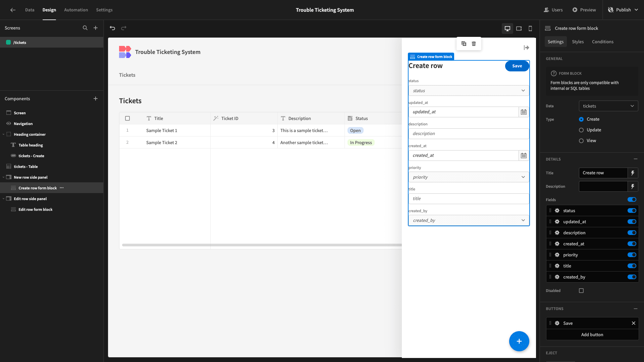Open the Styles tab
Viewport: 644px width, 362px height.
click(578, 42)
